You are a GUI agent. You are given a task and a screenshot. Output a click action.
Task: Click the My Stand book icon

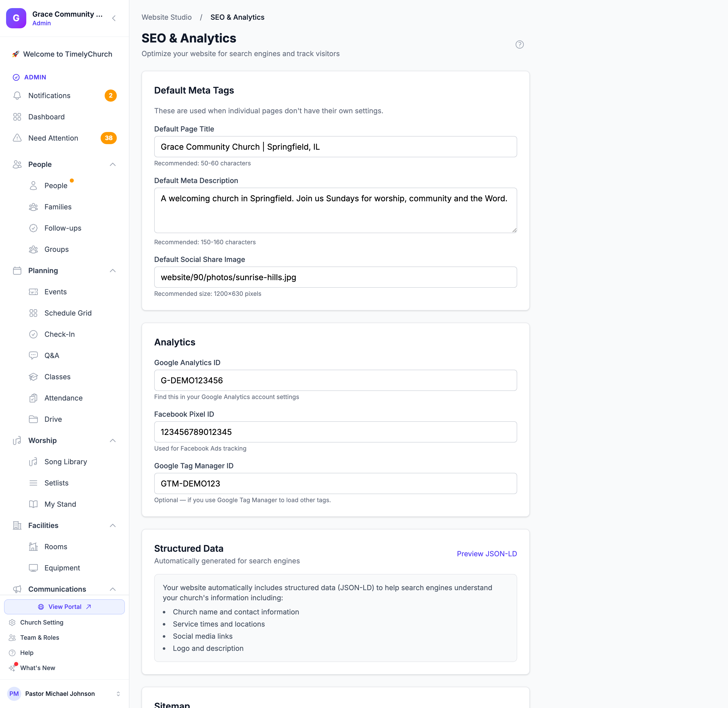pos(33,504)
